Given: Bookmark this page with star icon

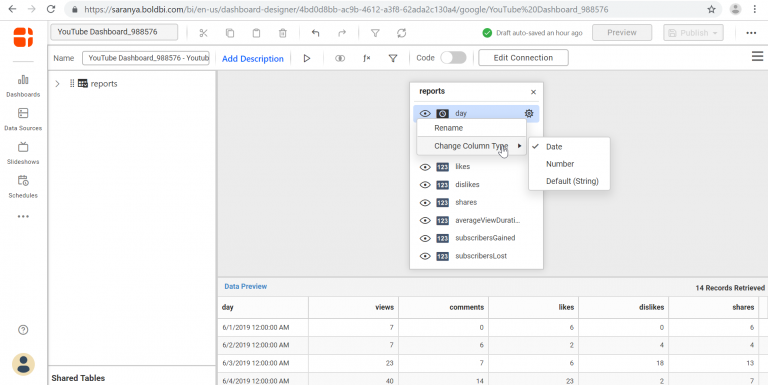Looking at the screenshot, I should click(x=711, y=9).
